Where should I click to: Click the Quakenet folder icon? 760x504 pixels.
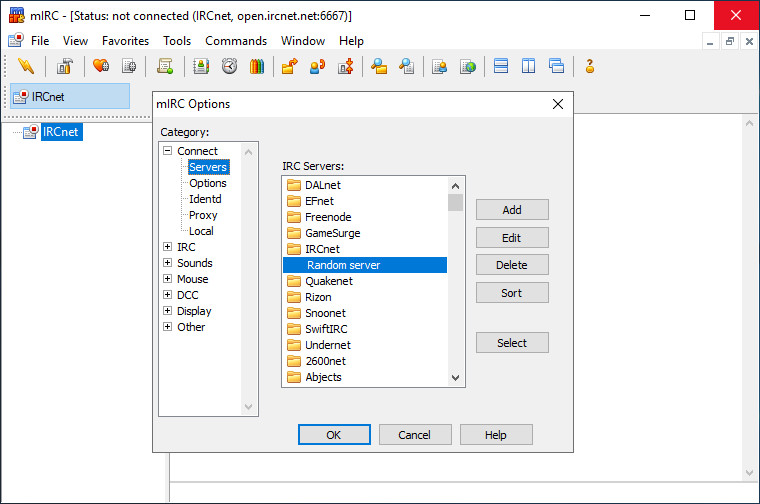[294, 281]
